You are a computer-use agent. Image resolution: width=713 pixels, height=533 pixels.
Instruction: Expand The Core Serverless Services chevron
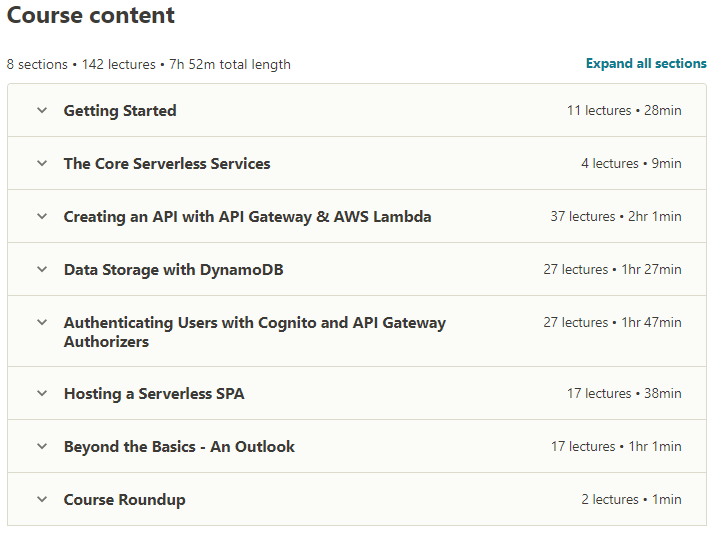(x=42, y=163)
